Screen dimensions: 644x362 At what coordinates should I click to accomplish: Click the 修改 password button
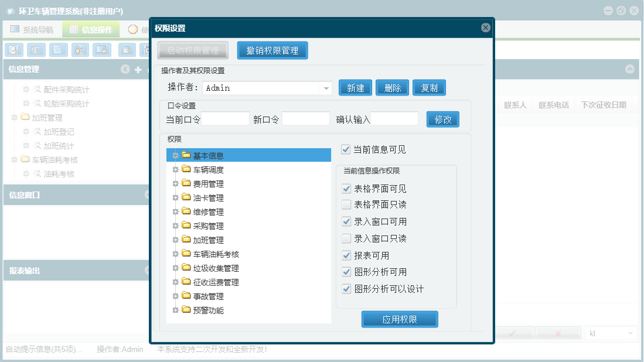pyautogui.click(x=443, y=119)
